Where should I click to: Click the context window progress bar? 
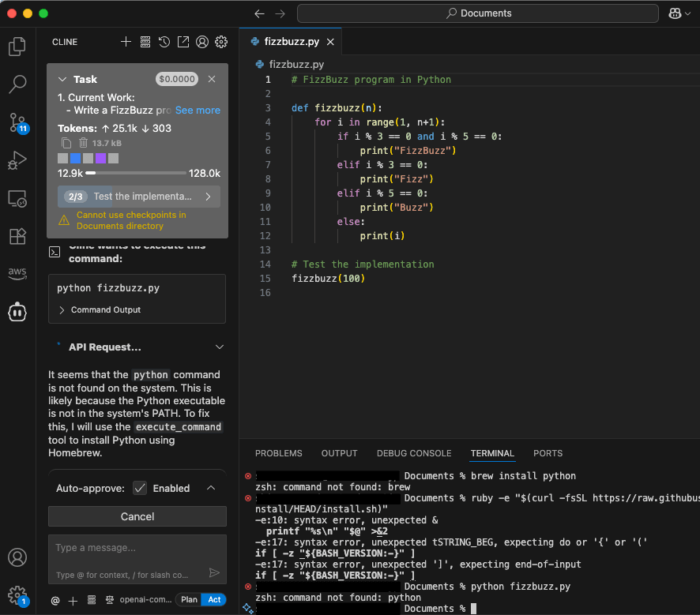point(136,173)
